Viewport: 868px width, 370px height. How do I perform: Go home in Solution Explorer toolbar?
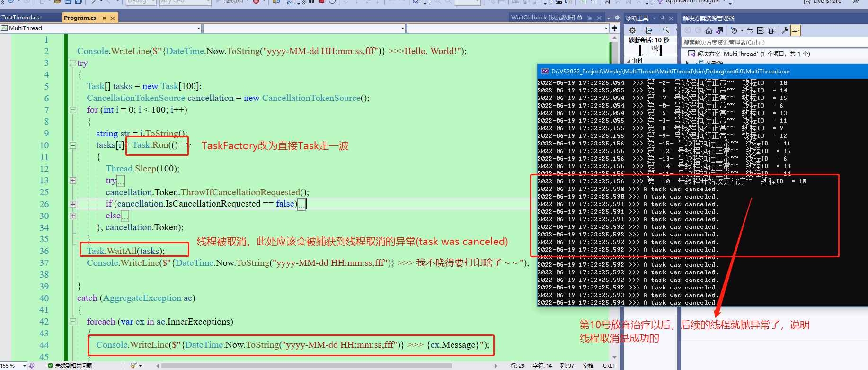click(x=709, y=30)
